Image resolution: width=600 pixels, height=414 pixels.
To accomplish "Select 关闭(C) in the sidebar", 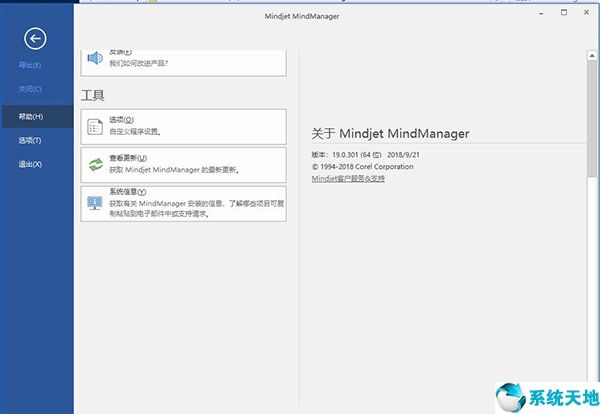I will (x=30, y=89).
